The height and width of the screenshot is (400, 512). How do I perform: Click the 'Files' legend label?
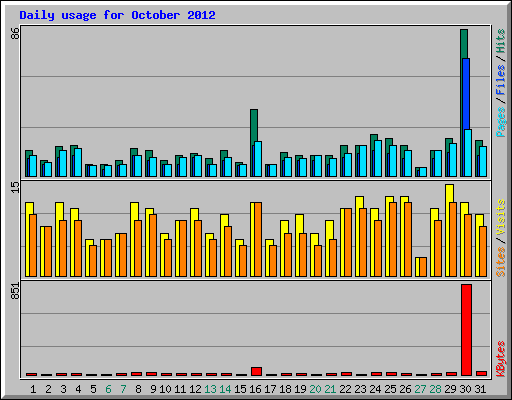[500, 79]
